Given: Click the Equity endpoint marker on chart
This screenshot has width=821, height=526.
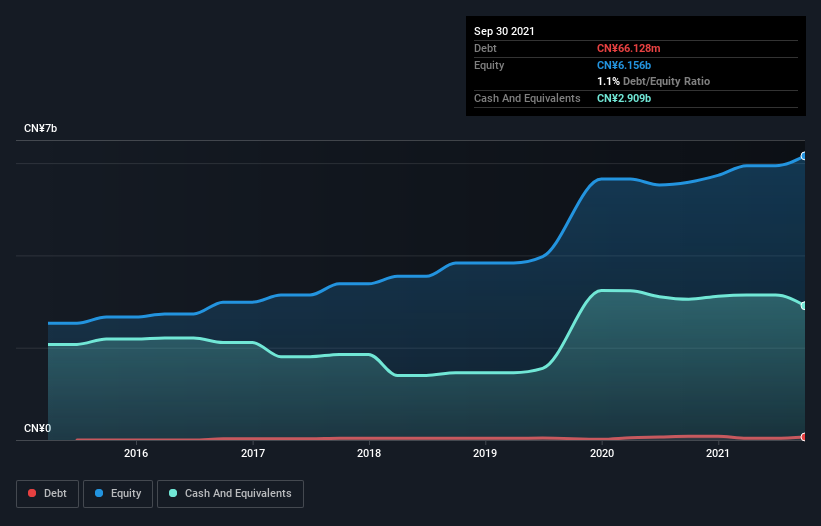Looking at the screenshot, I should 804,156.
